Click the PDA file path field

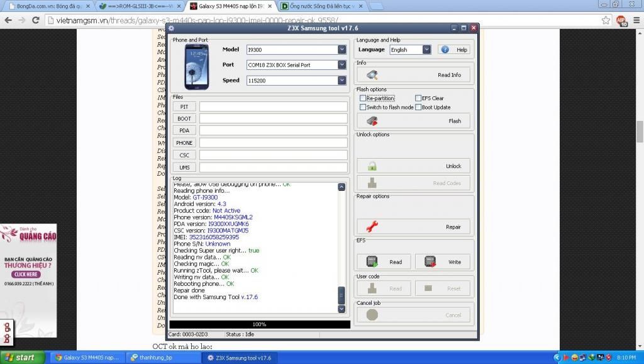tap(273, 130)
